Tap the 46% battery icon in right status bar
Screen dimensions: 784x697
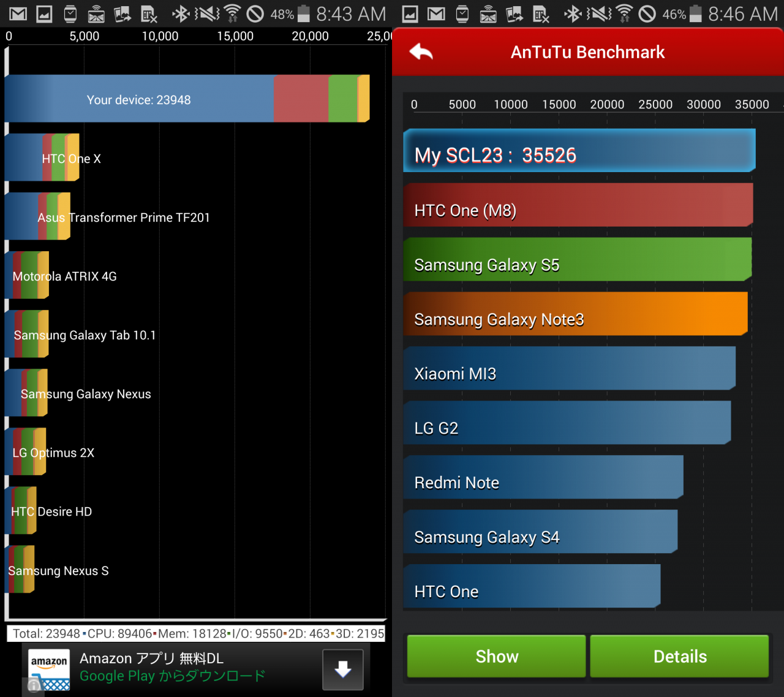[695, 13]
